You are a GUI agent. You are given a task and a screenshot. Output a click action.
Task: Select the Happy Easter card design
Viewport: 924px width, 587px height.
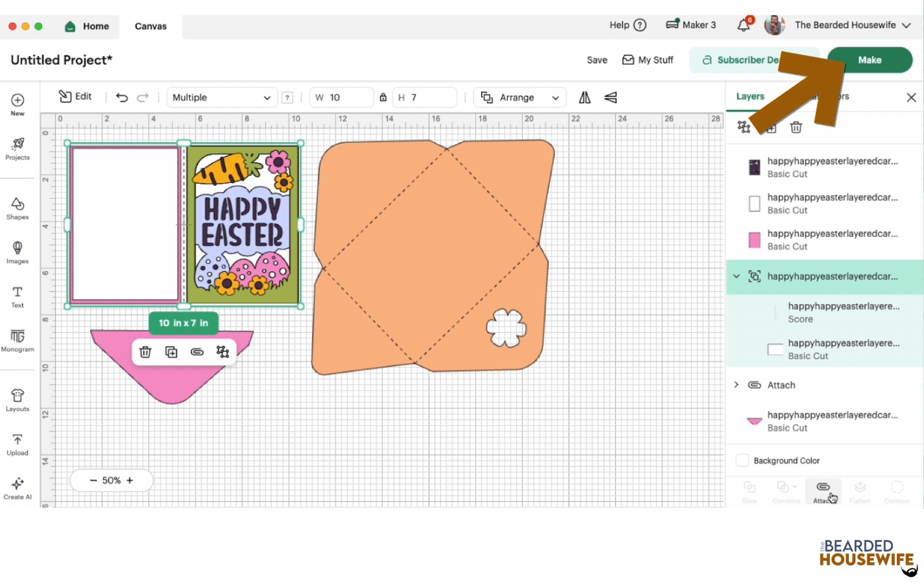tap(243, 225)
